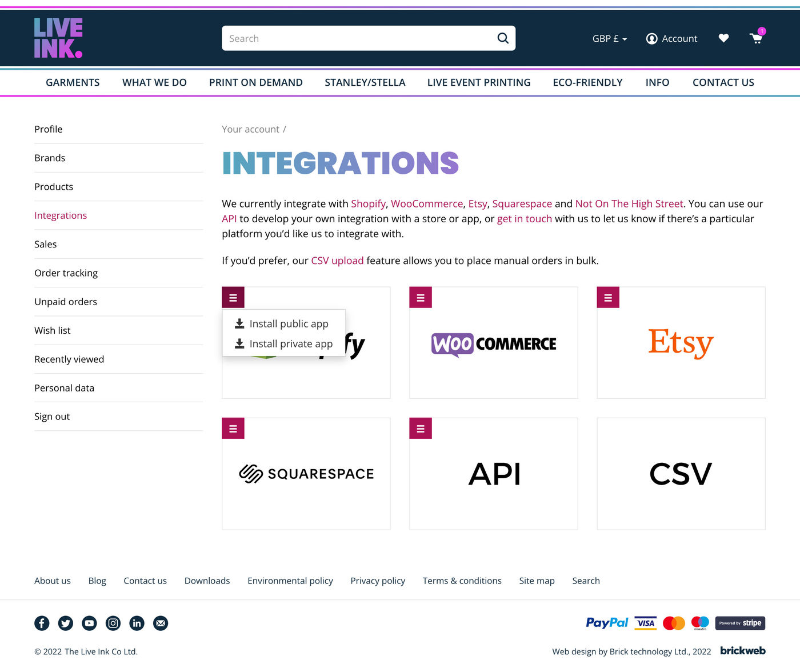Click the email envelope footer icon
800x672 pixels.
pos(161,623)
